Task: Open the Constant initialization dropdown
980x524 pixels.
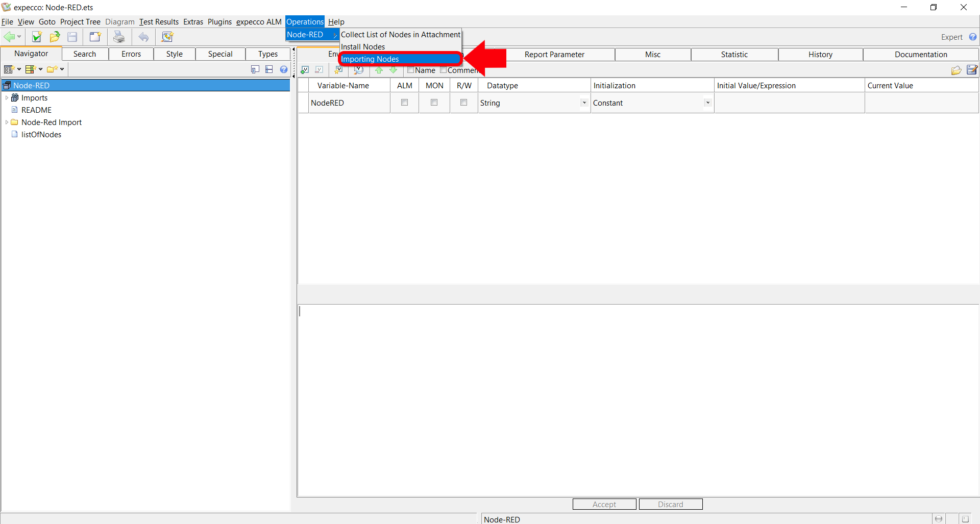Action: 707,103
